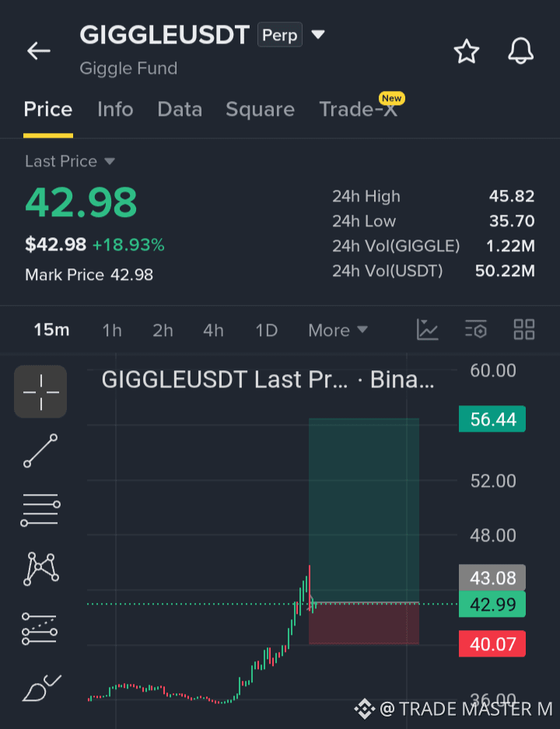Click the Giggle Fund subtitle

[x=129, y=68]
